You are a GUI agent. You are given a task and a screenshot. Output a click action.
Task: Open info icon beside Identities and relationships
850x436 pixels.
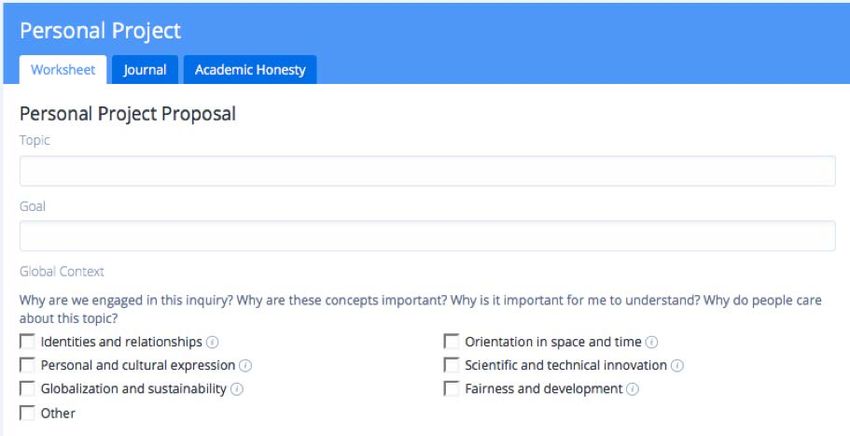pyautogui.click(x=212, y=342)
